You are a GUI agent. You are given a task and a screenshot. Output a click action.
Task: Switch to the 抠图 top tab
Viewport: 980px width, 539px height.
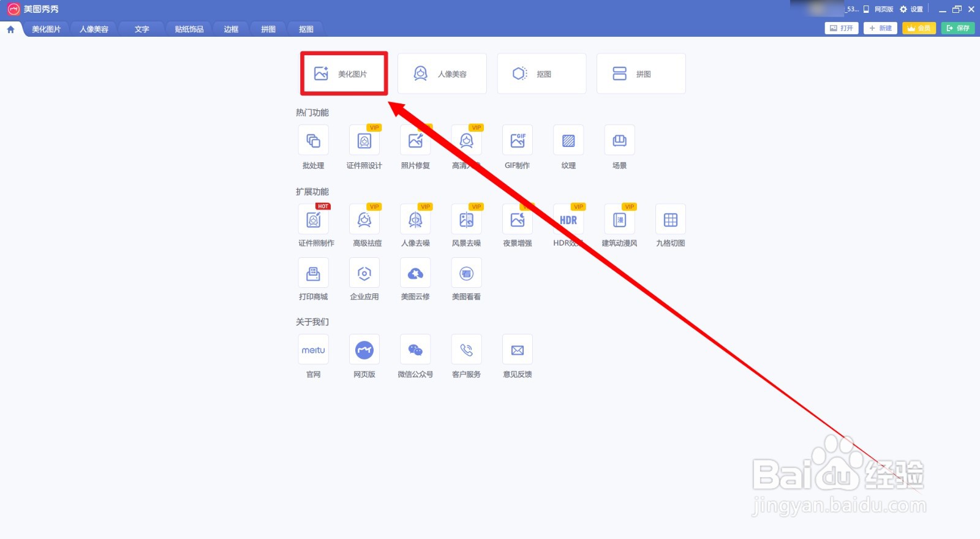point(306,29)
